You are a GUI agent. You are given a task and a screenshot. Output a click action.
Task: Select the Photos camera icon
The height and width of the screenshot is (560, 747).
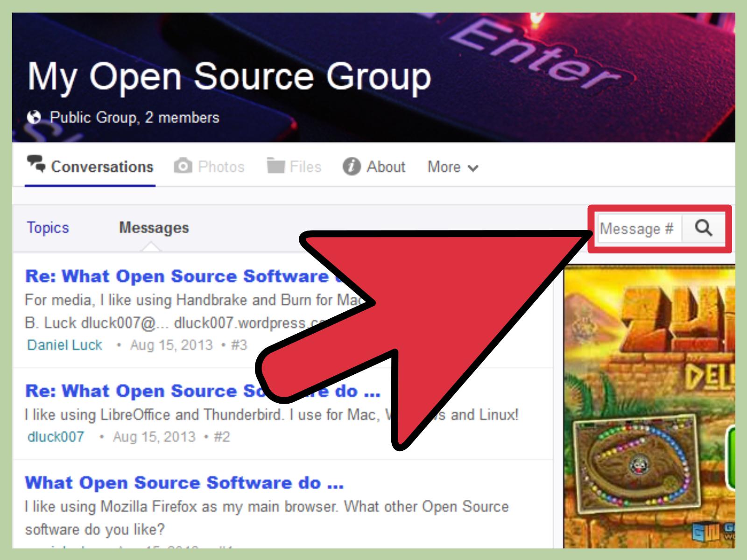pyautogui.click(x=182, y=166)
